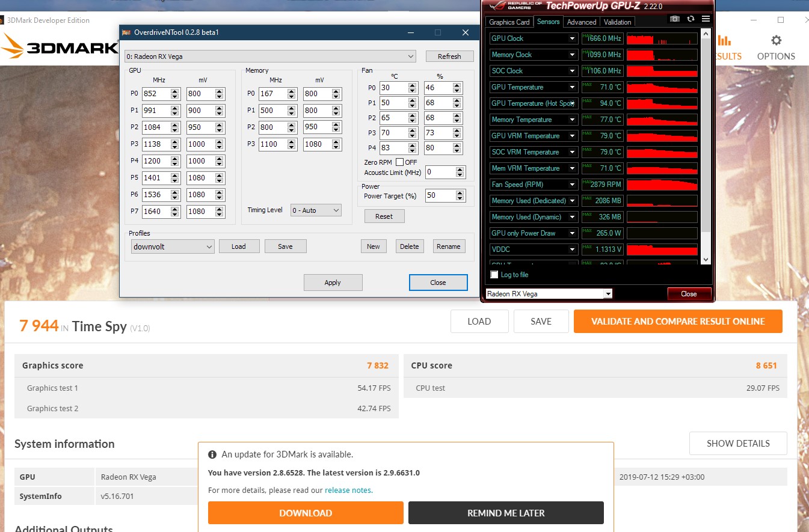Apply the OverdriveNTool settings

pyautogui.click(x=333, y=283)
